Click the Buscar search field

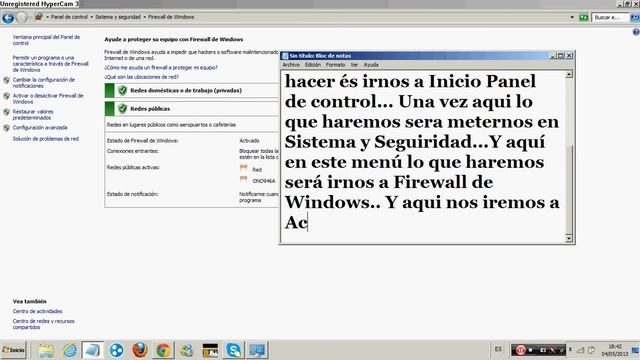click(x=610, y=18)
